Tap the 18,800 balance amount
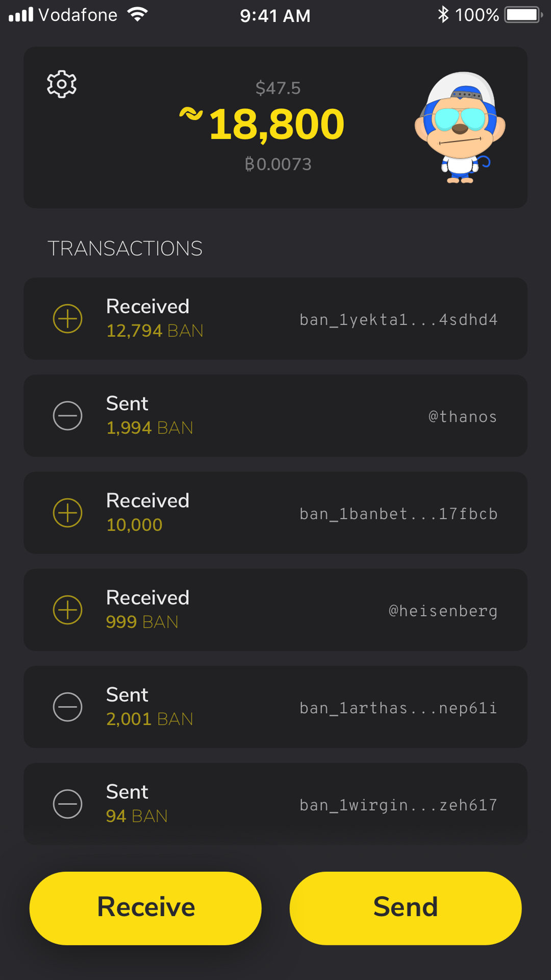The image size is (551, 980). click(x=276, y=124)
